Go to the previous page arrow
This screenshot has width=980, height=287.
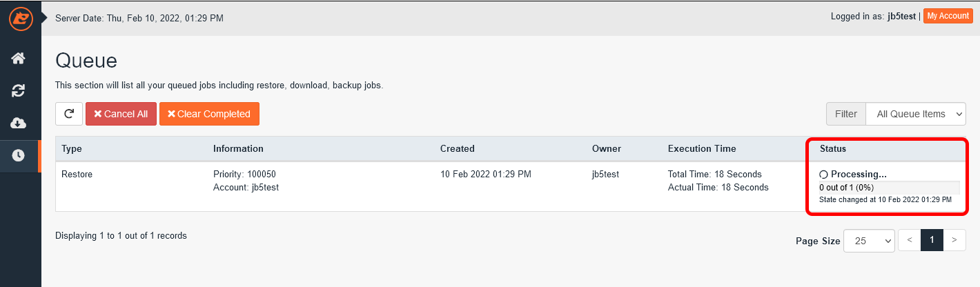coord(910,240)
